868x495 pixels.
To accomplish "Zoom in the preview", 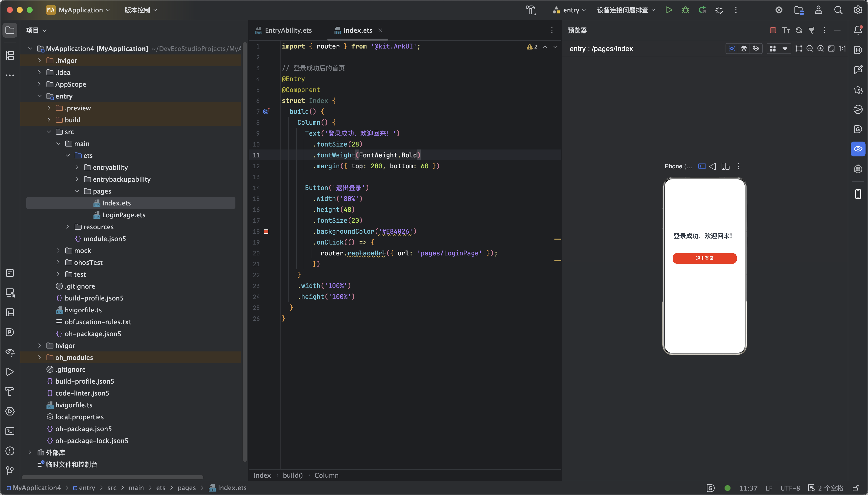I will click(x=821, y=49).
